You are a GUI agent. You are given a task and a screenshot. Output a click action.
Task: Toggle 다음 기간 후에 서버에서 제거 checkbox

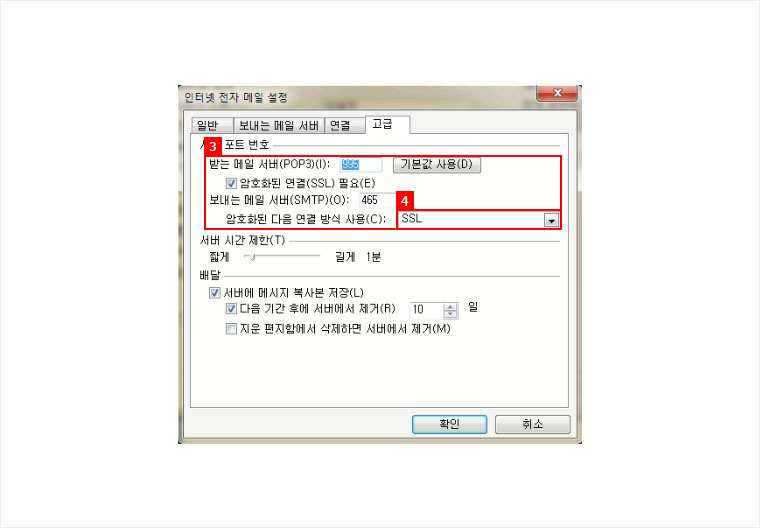click(x=231, y=309)
